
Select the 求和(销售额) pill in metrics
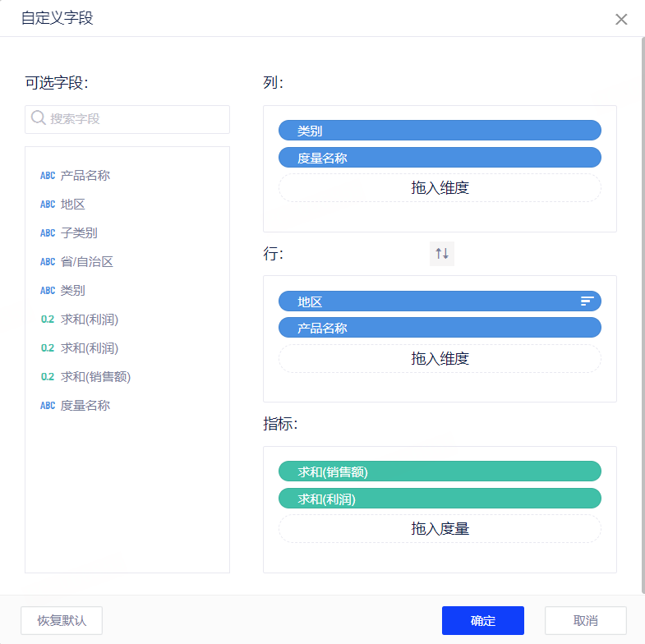click(x=440, y=471)
